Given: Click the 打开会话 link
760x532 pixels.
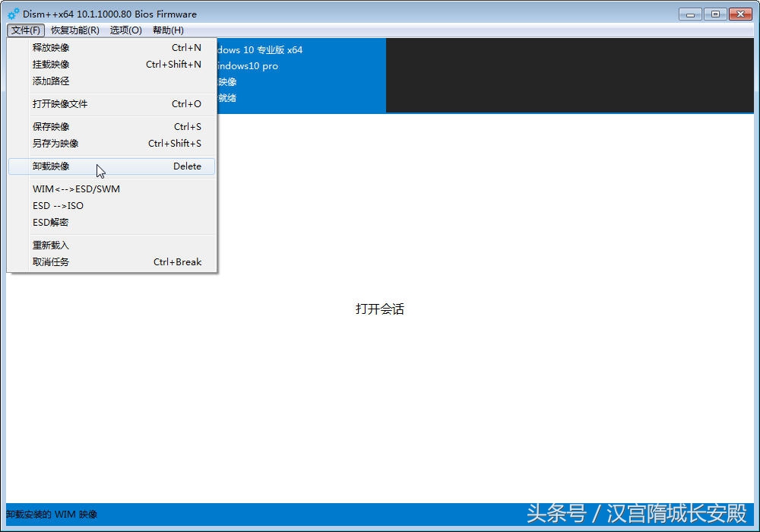Looking at the screenshot, I should (379, 309).
